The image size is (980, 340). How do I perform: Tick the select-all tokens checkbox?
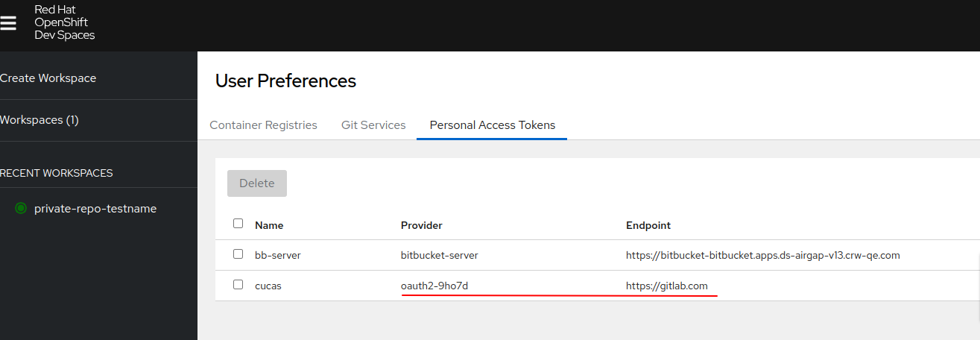tap(238, 224)
